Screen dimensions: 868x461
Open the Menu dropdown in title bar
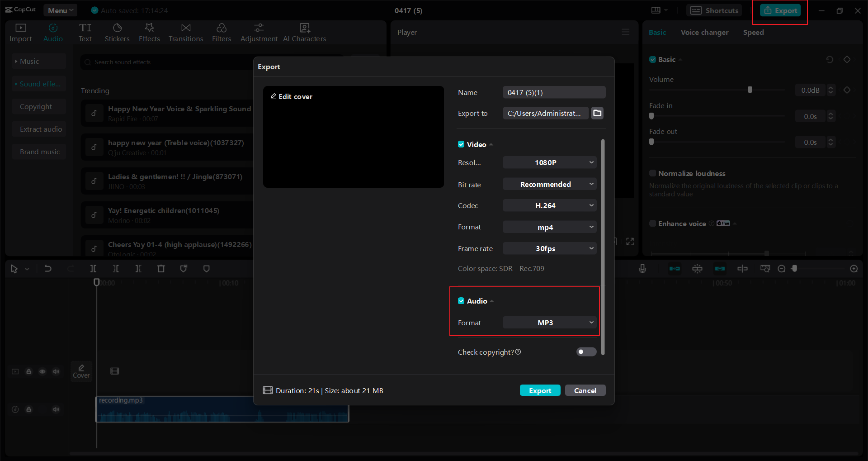pos(60,10)
